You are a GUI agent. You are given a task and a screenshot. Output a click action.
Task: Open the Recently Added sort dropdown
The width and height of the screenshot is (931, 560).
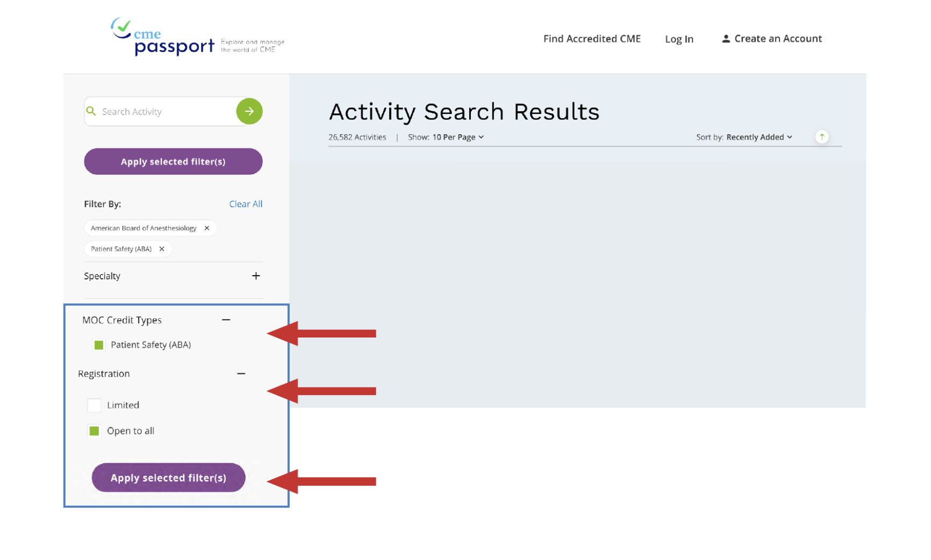click(x=759, y=137)
